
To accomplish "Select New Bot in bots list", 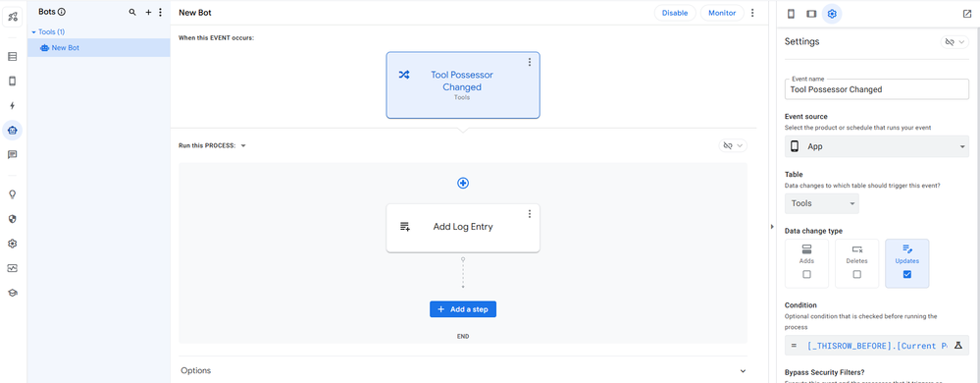I will pyautogui.click(x=99, y=47).
